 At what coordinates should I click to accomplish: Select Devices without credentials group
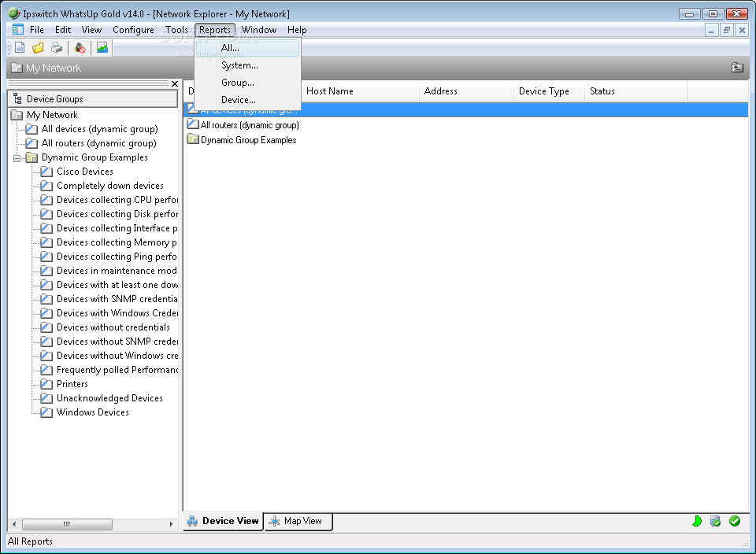(x=113, y=327)
